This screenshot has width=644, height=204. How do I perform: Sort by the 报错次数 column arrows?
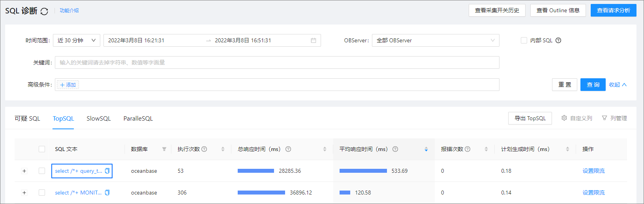coord(486,149)
